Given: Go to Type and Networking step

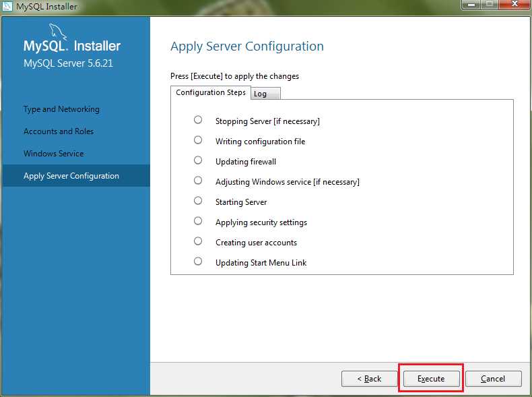Looking at the screenshot, I should coord(61,109).
